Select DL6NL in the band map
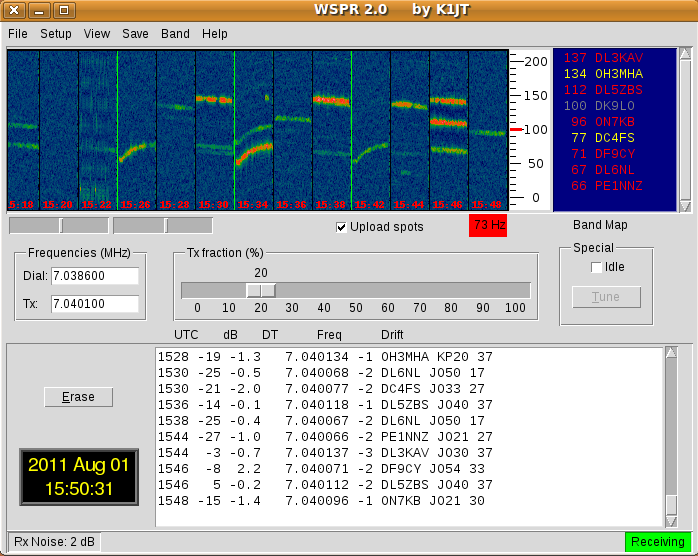 pos(603,170)
